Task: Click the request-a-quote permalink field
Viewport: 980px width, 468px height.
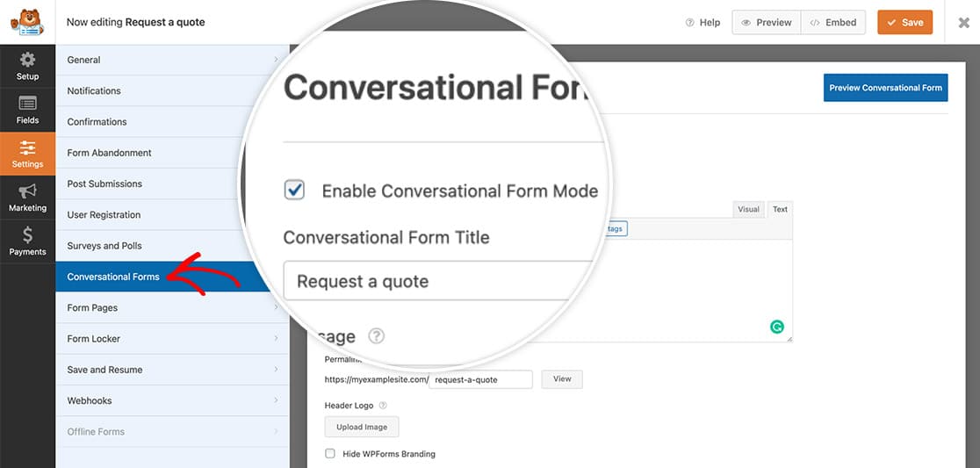Action: tap(480, 379)
